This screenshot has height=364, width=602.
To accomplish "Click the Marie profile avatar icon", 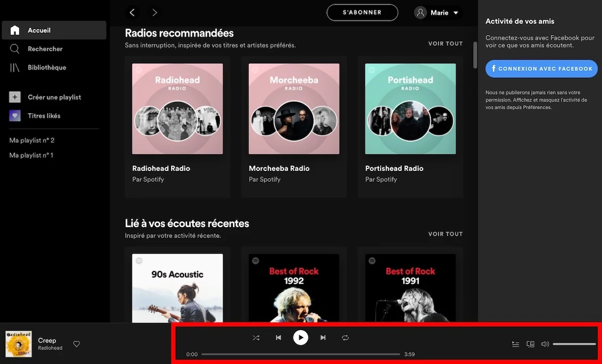I will coord(421,13).
